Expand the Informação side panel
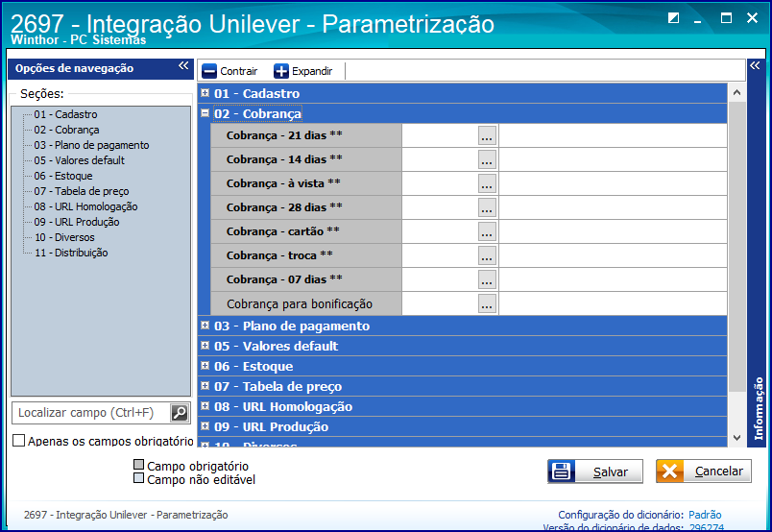Screen dimensions: 772x532 coord(755,65)
